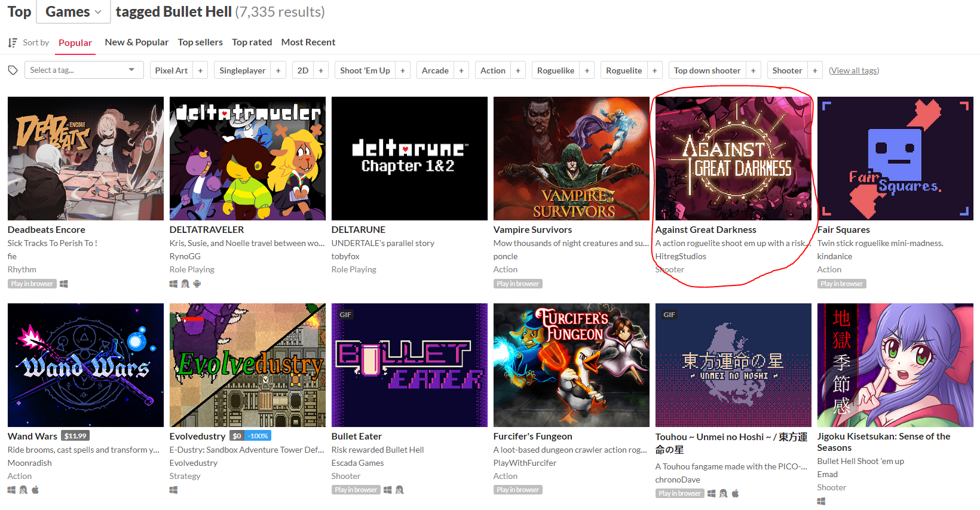Viewport: 980px width, 510px height.
Task: Filter by Roguelike tag
Action: tap(556, 70)
